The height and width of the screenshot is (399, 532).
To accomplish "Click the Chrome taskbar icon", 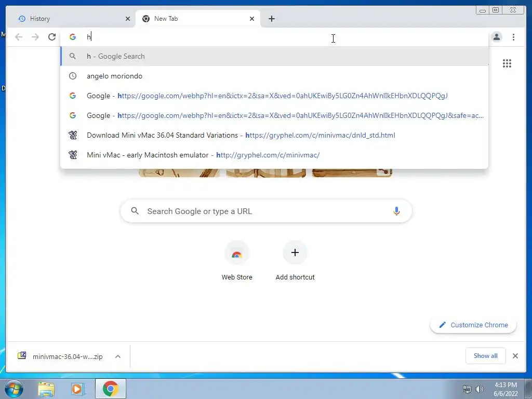I will tap(111, 389).
